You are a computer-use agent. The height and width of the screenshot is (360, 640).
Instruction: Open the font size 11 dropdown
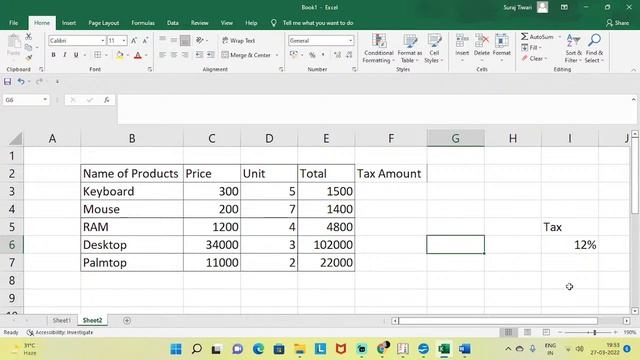click(x=124, y=40)
